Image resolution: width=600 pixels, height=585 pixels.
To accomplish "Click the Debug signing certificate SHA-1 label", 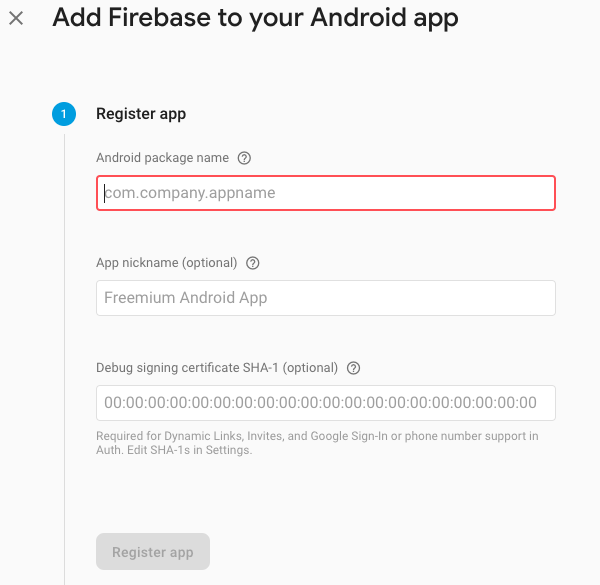I will pyautogui.click(x=217, y=368).
